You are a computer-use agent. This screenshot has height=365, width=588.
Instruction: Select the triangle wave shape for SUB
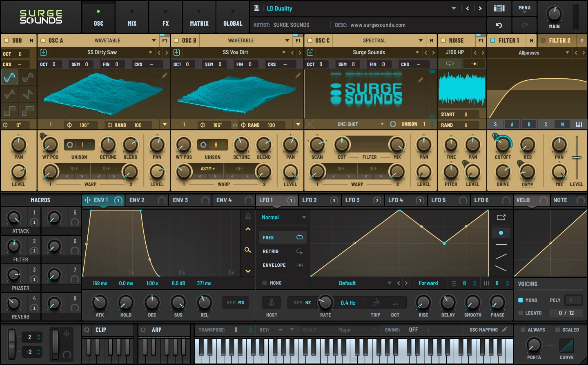coord(10,94)
